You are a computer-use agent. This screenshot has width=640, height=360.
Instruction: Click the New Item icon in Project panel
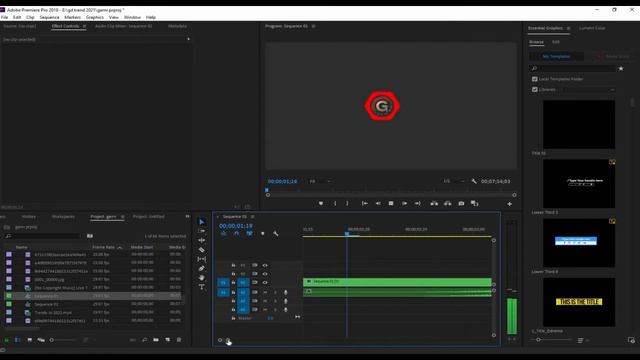[x=167, y=340]
